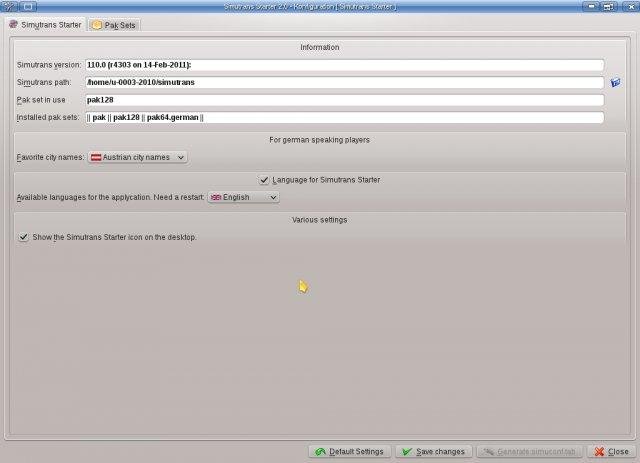Viewport: 640px width, 463px height.
Task: Focus the Simutrans version field
Action: pyautogui.click(x=344, y=65)
